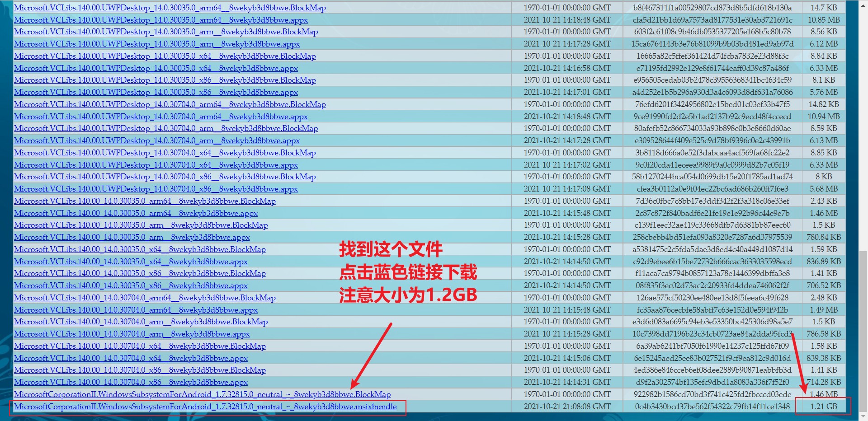Click the size cell '5.68 MB'
Viewport: 868px width, 421px height.
824,189
